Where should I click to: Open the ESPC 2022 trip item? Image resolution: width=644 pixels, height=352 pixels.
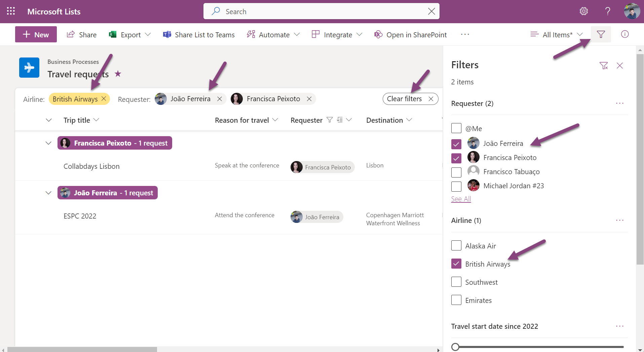80,216
